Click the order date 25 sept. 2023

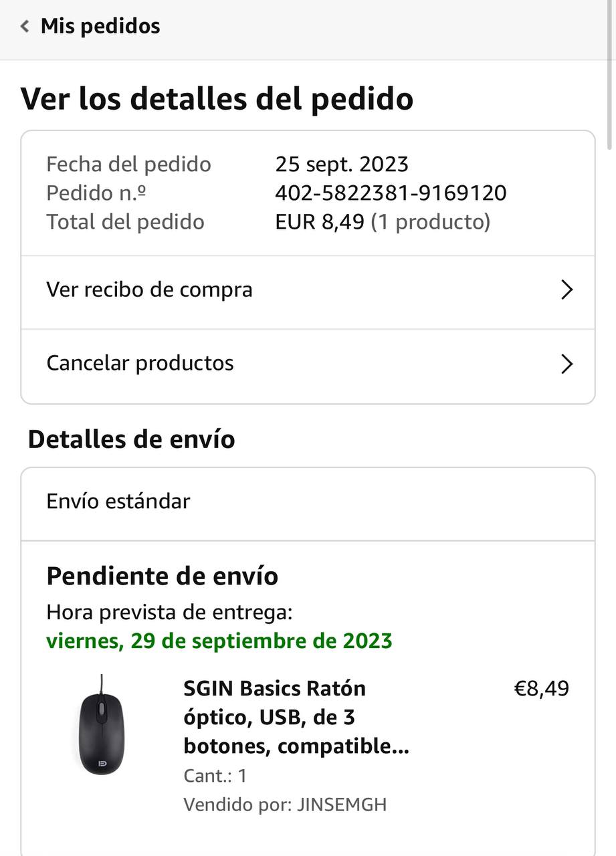pyautogui.click(x=341, y=165)
